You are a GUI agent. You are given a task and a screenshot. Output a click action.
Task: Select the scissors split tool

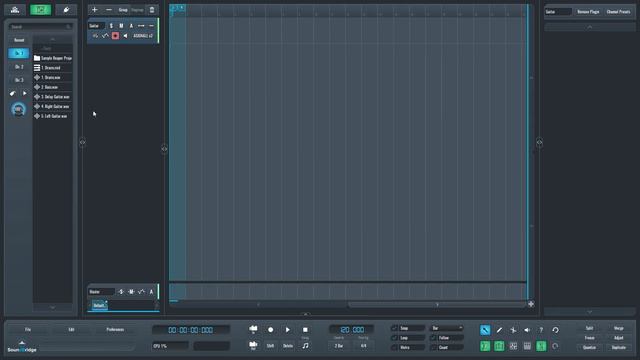coord(513,330)
